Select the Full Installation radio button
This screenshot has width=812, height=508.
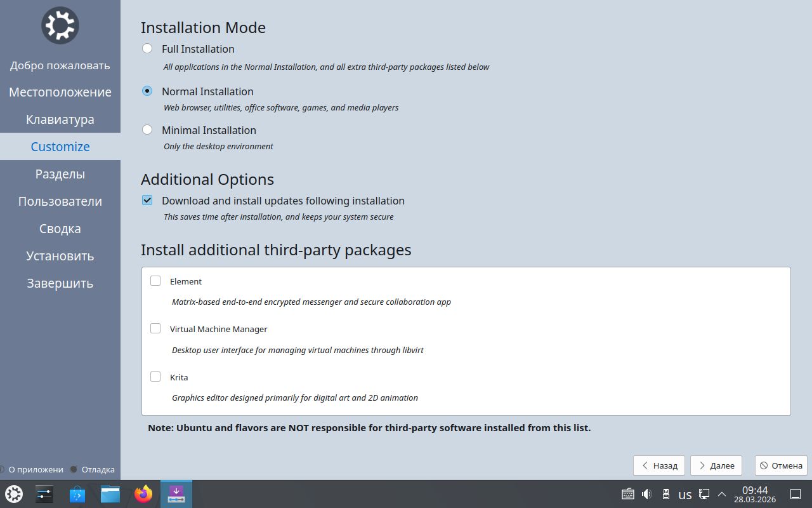point(147,49)
